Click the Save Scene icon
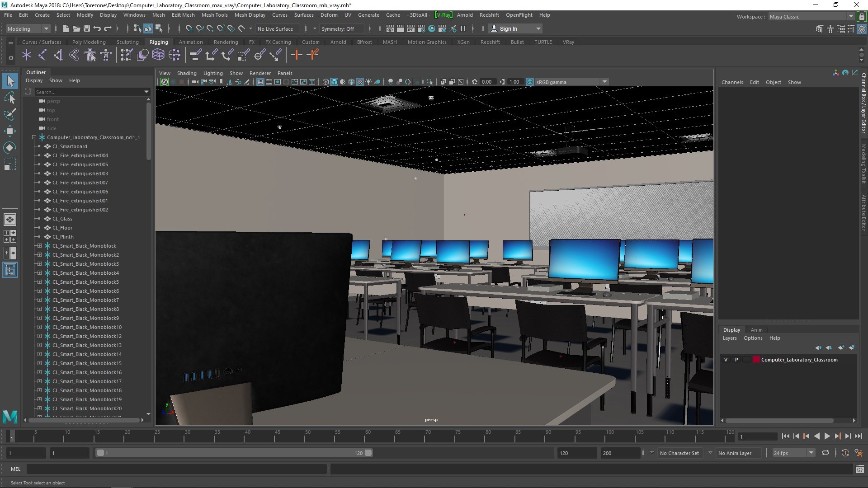868x488 pixels. (87, 28)
